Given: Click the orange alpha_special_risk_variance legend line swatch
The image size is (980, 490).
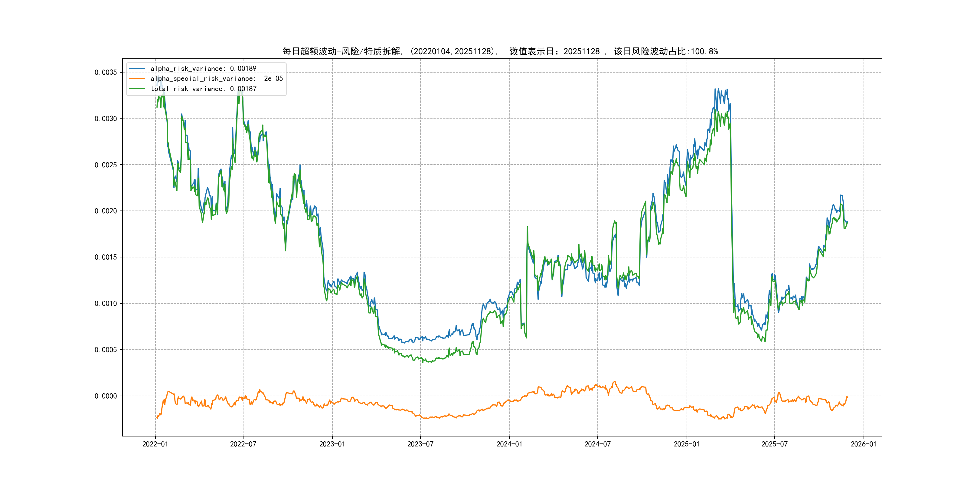Looking at the screenshot, I should pos(137,78).
